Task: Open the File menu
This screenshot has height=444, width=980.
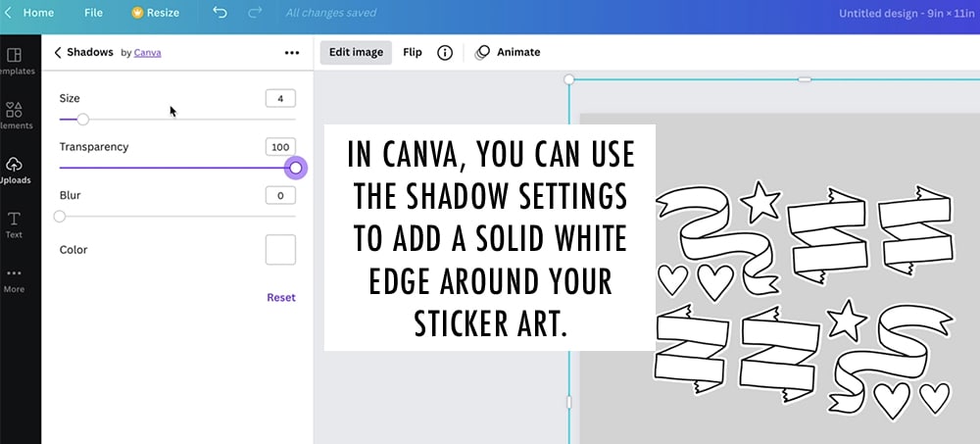Action: [x=93, y=13]
